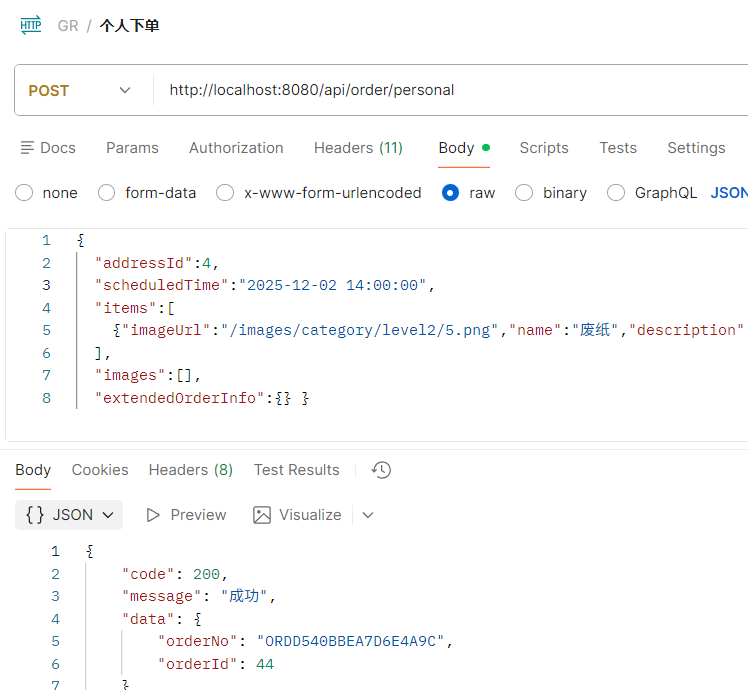Select the binary body type

coord(524,193)
